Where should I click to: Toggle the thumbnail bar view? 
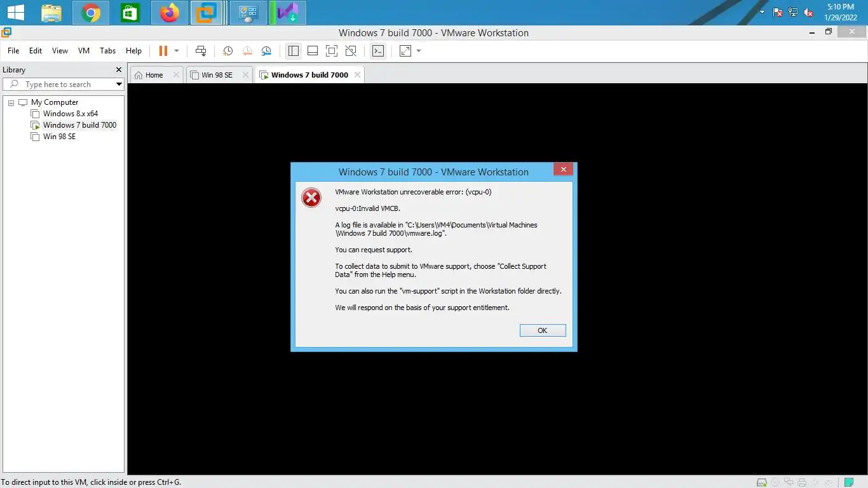[313, 51]
